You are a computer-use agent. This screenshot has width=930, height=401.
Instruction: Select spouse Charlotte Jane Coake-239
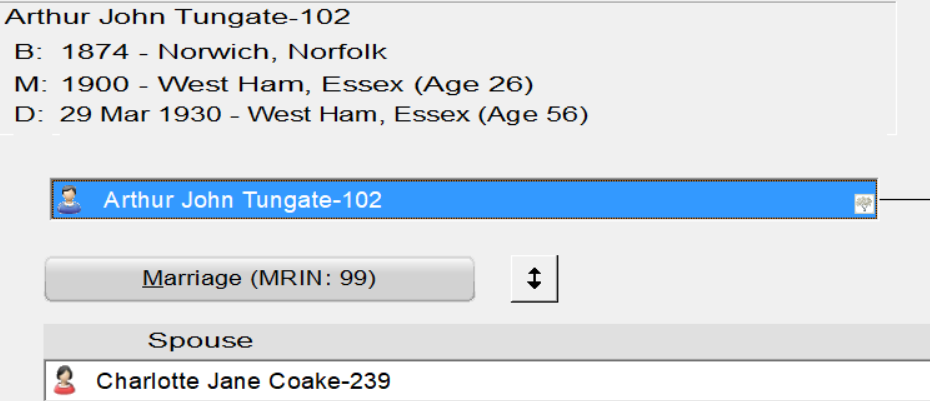[243, 381]
